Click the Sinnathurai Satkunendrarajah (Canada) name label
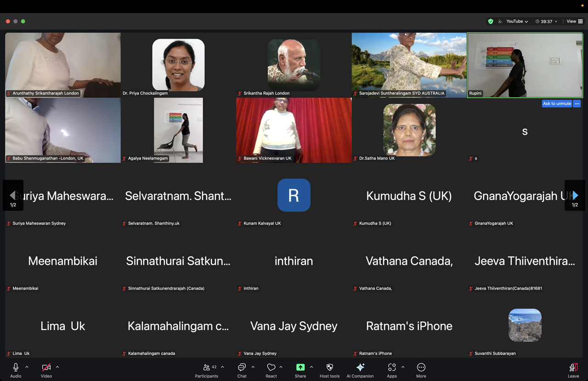Screen dimensions: 588x381 166,289
